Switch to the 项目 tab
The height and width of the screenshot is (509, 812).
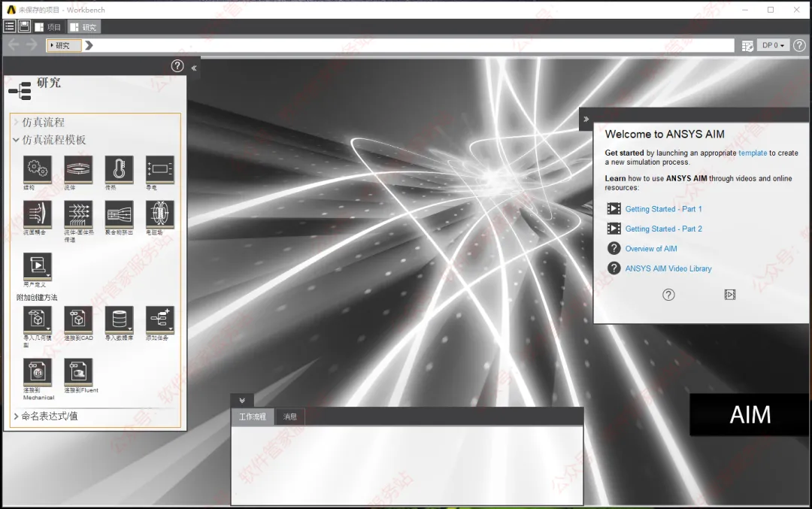pyautogui.click(x=48, y=27)
